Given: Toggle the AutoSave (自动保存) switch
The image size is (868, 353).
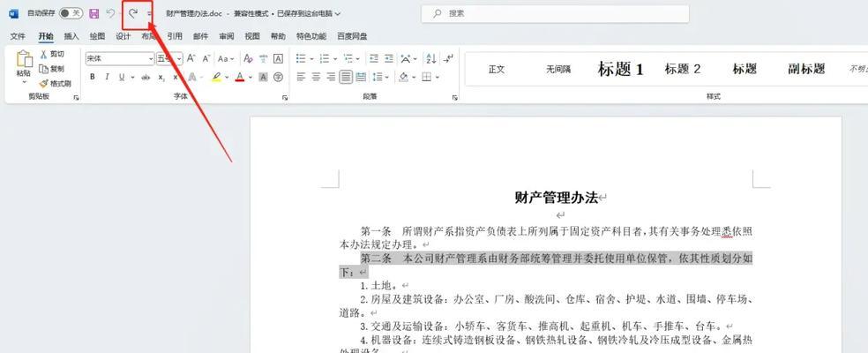Looking at the screenshot, I should pos(71,13).
